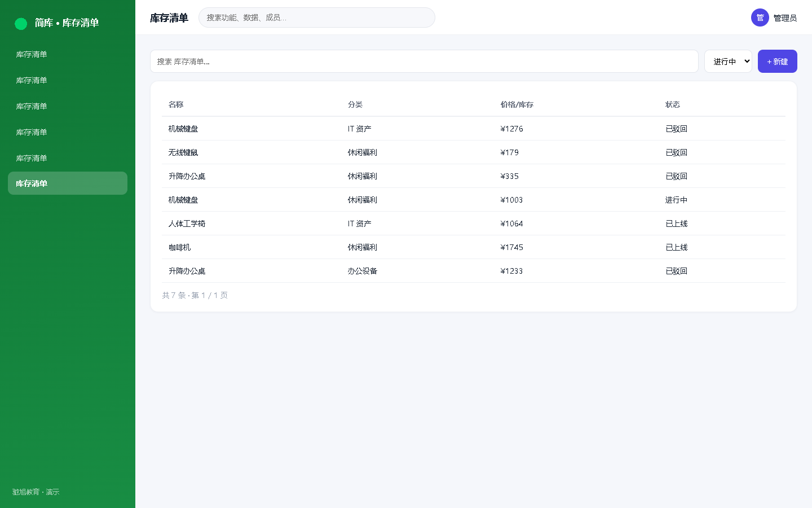Click 机械键盘 in the ¥1003 row
This screenshot has height=508, width=812.
click(x=183, y=200)
